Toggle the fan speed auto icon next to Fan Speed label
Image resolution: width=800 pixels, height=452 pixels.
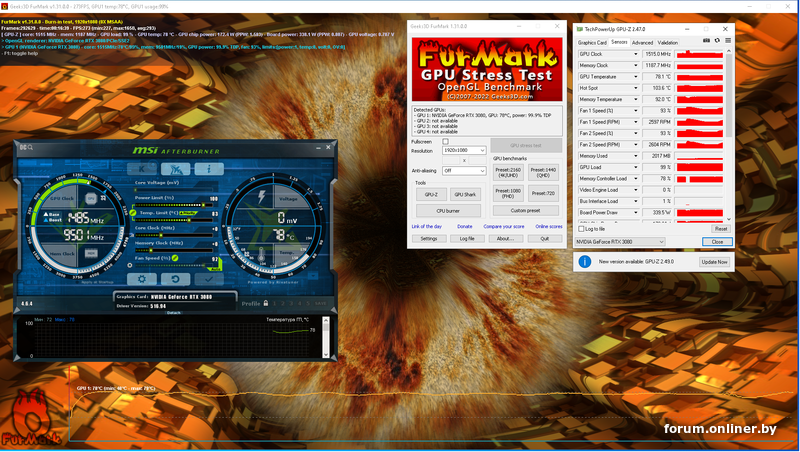(175, 258)
